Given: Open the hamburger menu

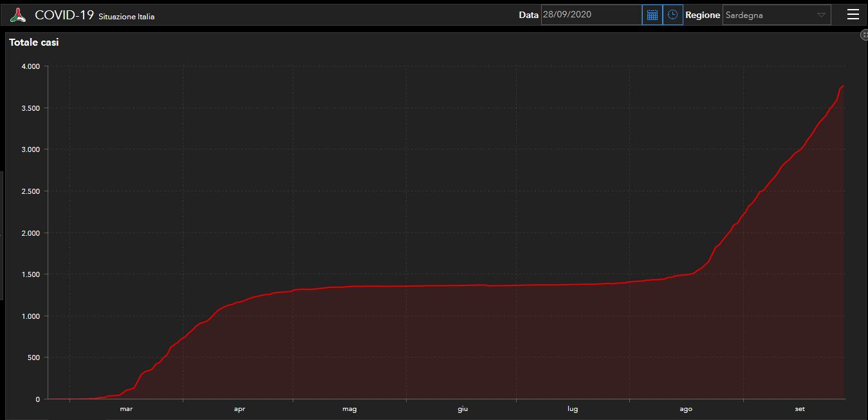Looking at the screenshot, I should click(853, 15).
